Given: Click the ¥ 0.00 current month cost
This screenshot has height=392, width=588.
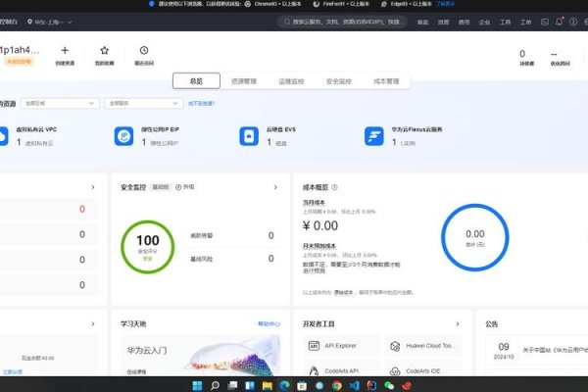Looking at the screenshot, I should 320,225.
